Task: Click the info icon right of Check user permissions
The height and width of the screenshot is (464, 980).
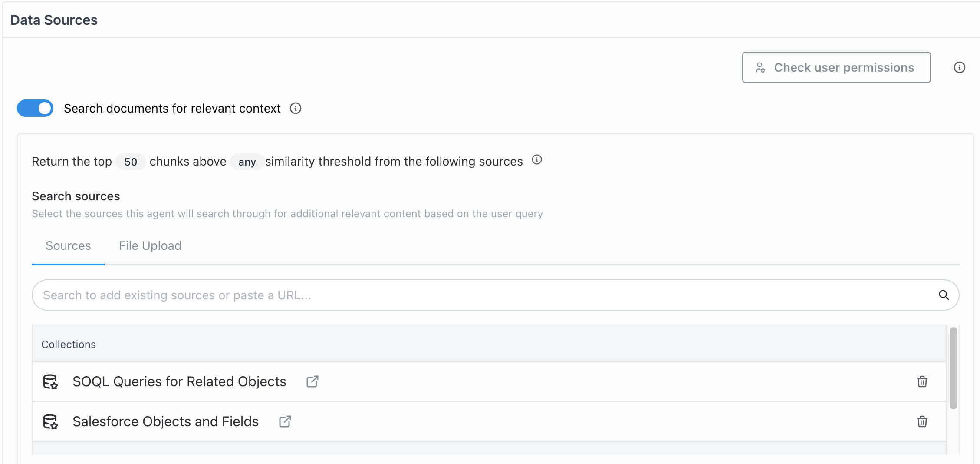Action: pyautogui.click(x=960, y=67)
